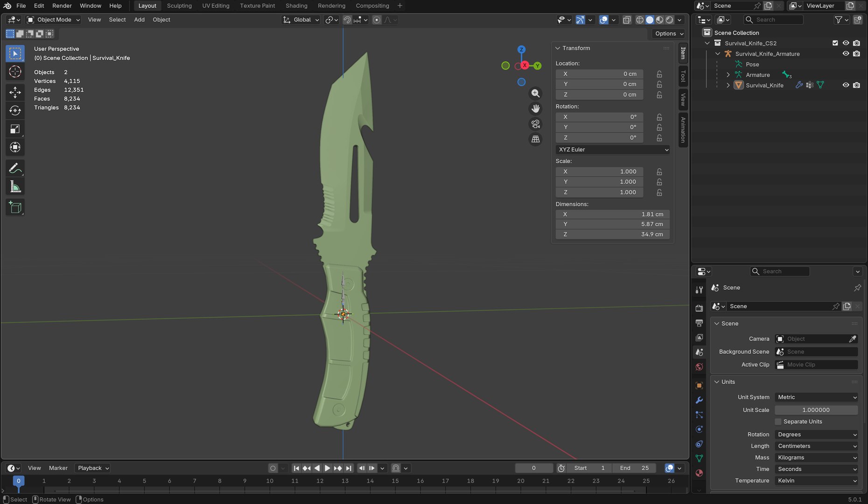Switch orthographic/perspective grid icon
Viewport: 868px width, 504px height.
click(x=535, y=139)
